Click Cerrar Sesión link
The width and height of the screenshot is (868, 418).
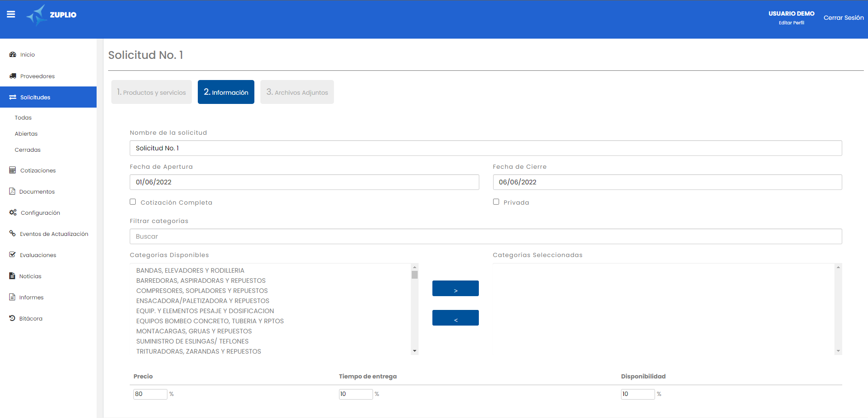(844, 17)
